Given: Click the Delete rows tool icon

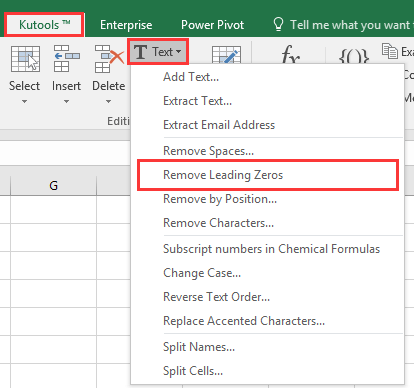Looking at the screenshot, I should (x=109, y=59).
